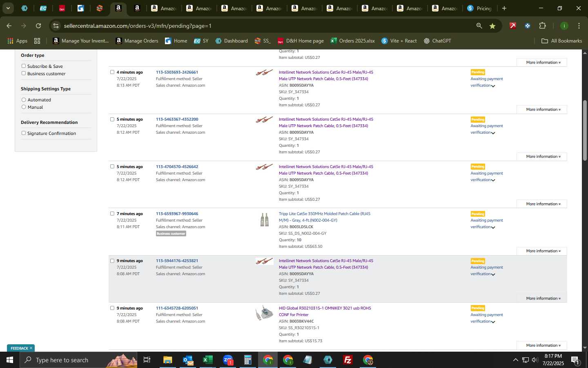The width and height of the screenshot is (588, 368).
Task: Select Manual shipping settings type
Action: click(24, 107)
